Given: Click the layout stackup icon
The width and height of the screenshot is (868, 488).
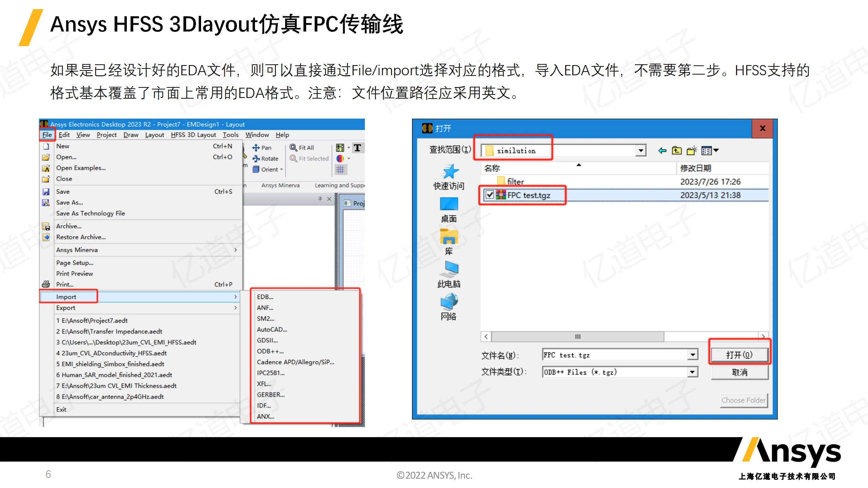Looking at the screenshot, I should click(x=340, y=148).
